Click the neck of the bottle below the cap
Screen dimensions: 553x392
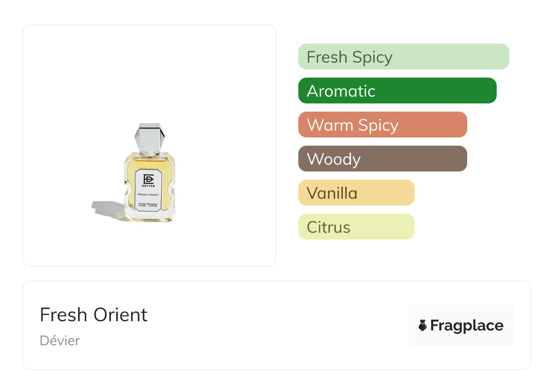click(149, 153)
